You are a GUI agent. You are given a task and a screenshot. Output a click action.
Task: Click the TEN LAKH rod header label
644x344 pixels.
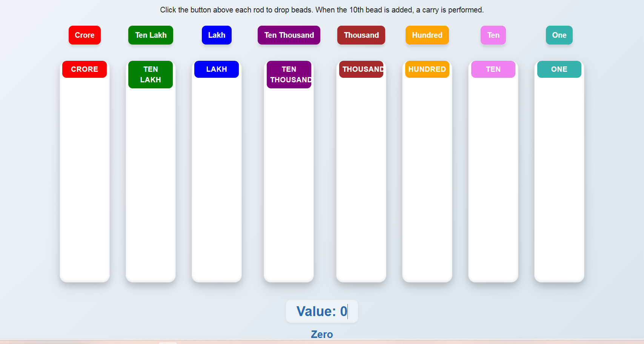[151, 74]
